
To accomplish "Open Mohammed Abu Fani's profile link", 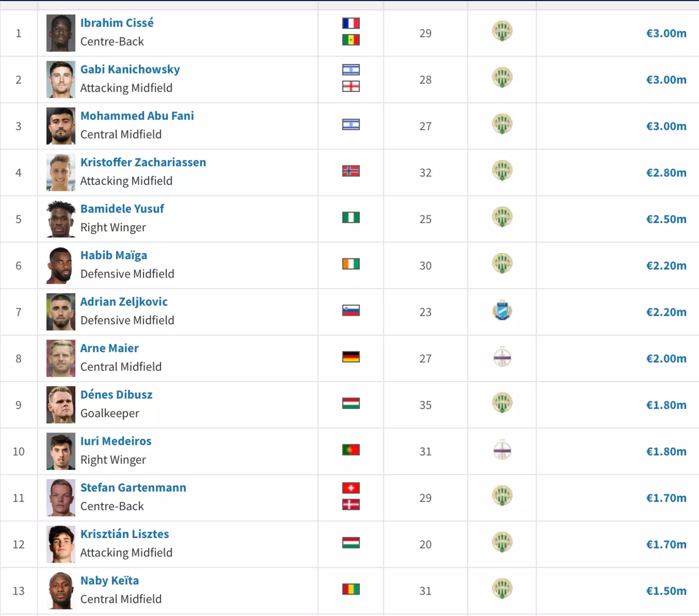I will (137, 116).
